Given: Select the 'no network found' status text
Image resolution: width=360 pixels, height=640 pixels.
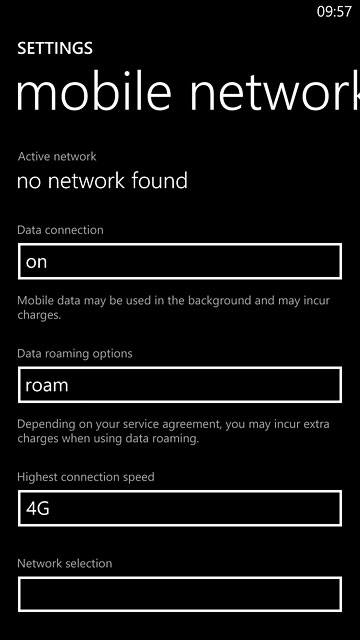Looking at the screenshot, I should (102, 180).
